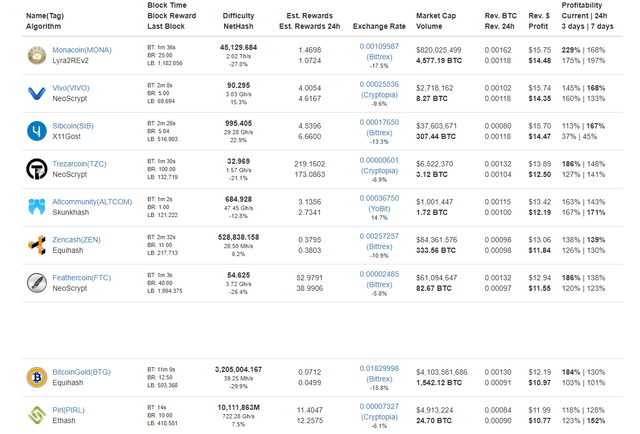Click the (Bittrex) link in Zencash row

379,247
